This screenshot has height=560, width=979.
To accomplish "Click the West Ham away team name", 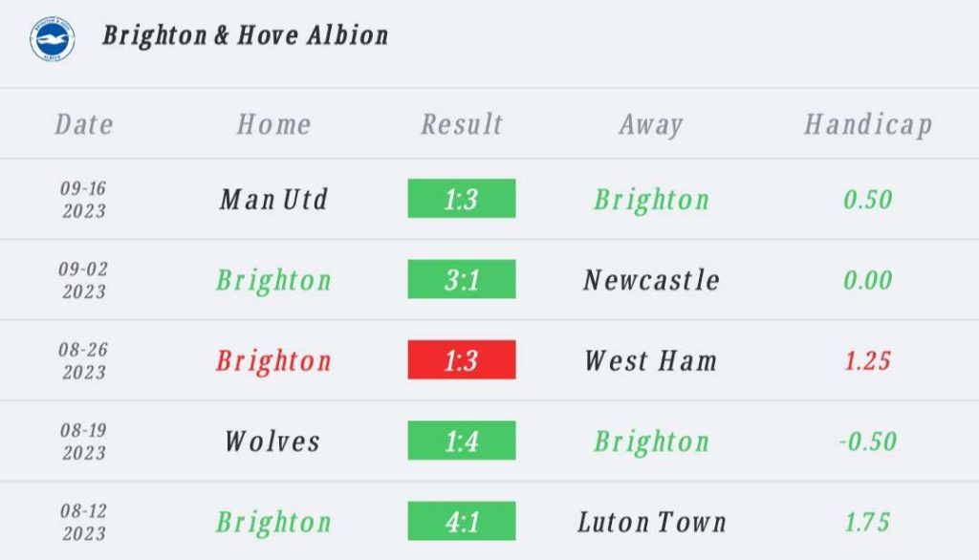I will coord(651,361).
